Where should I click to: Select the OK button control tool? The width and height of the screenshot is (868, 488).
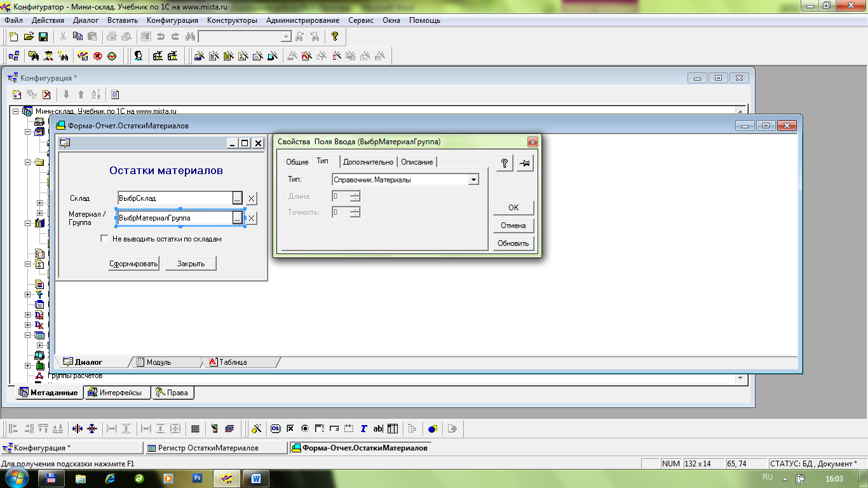pos(276,429)
